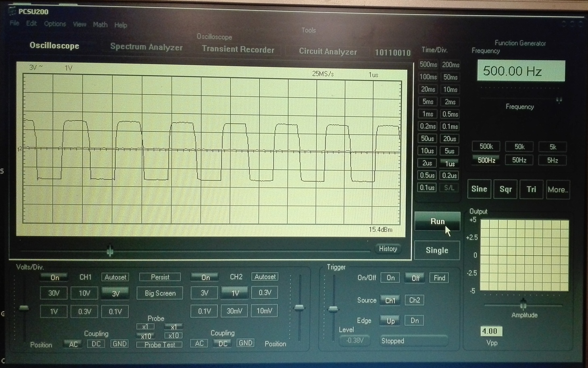Click the trigger Find button
588x368 pixels.
(439, 278)
